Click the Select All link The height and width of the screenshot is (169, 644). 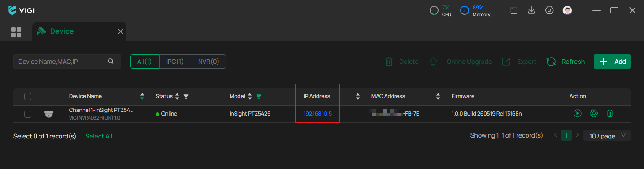pos(99,136)
